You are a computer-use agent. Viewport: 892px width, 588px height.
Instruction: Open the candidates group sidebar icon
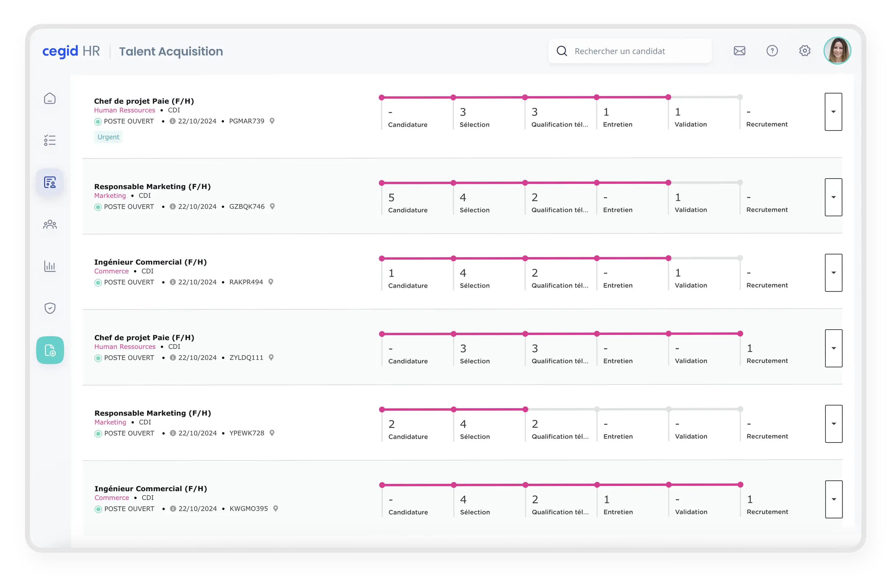[50, 224]
